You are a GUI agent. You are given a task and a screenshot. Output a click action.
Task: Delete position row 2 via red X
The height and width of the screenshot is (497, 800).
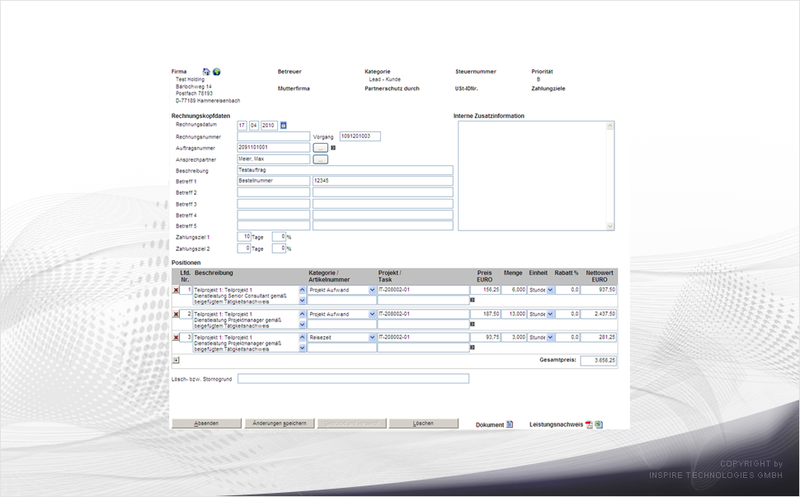(x=176, y=314)
